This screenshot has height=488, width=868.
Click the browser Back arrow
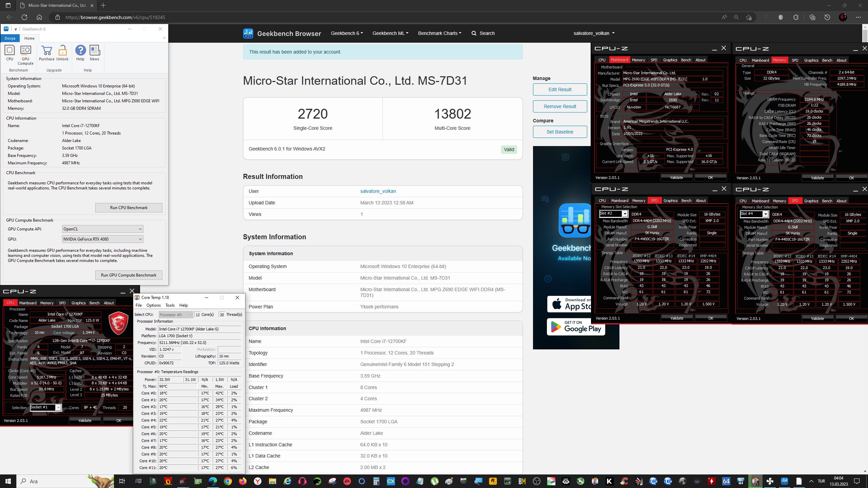click(x=9, y=17)
